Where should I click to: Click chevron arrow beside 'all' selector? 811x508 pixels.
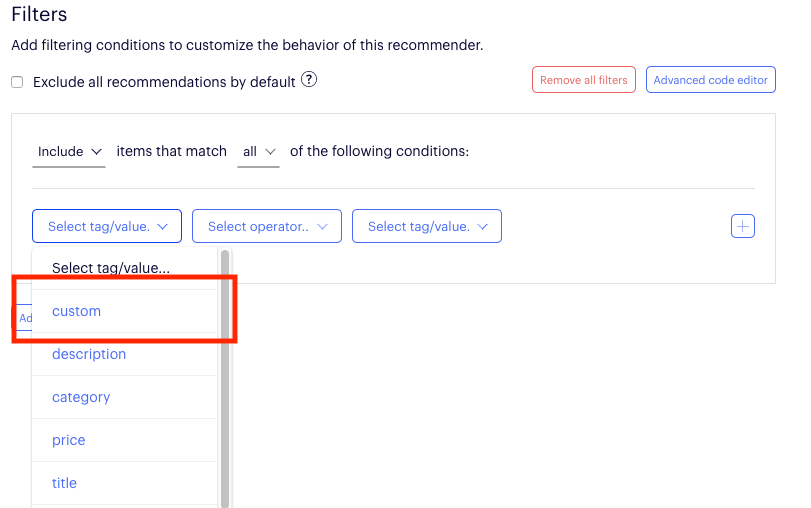pyautogui.click(x=270, y=152)
